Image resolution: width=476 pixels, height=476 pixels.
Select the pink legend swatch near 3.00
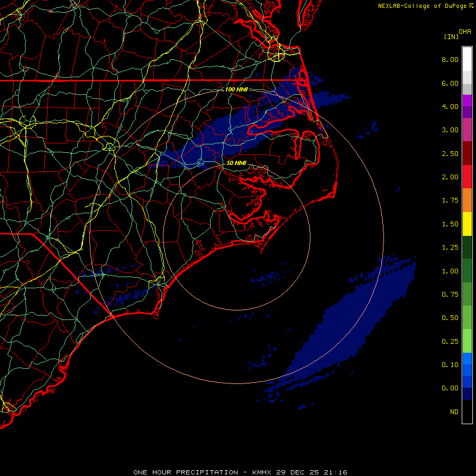click(x=467, y=130)
